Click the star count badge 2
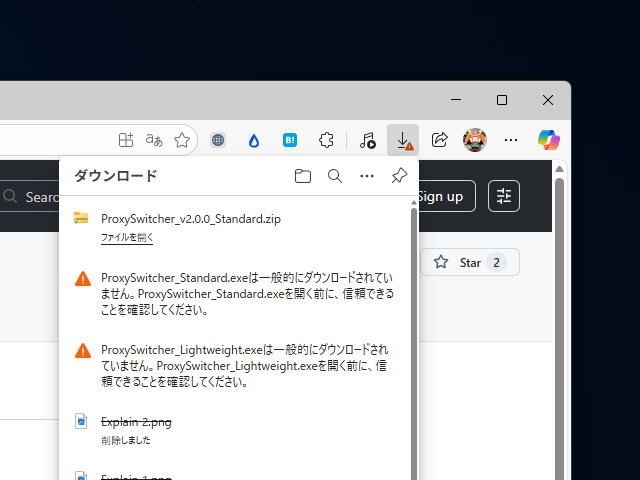 pyautogui.click(x=496, y=262)
